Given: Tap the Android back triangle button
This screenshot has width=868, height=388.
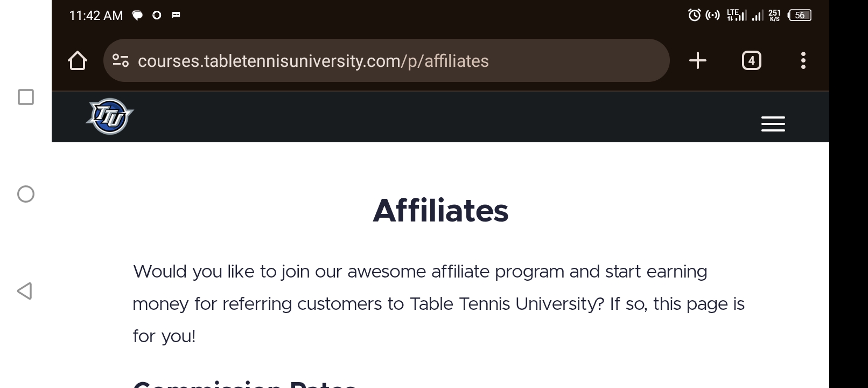Looking at the screenshot, I should 25,291.
